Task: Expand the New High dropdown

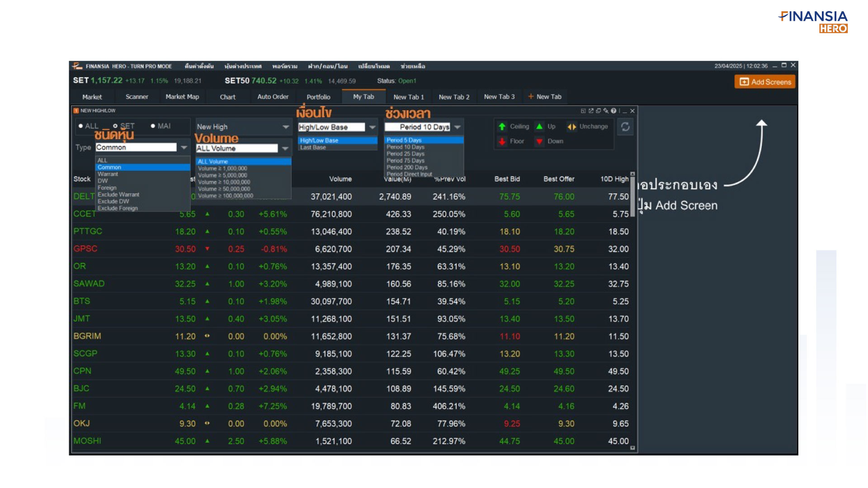Action: (x=286, y=127)
